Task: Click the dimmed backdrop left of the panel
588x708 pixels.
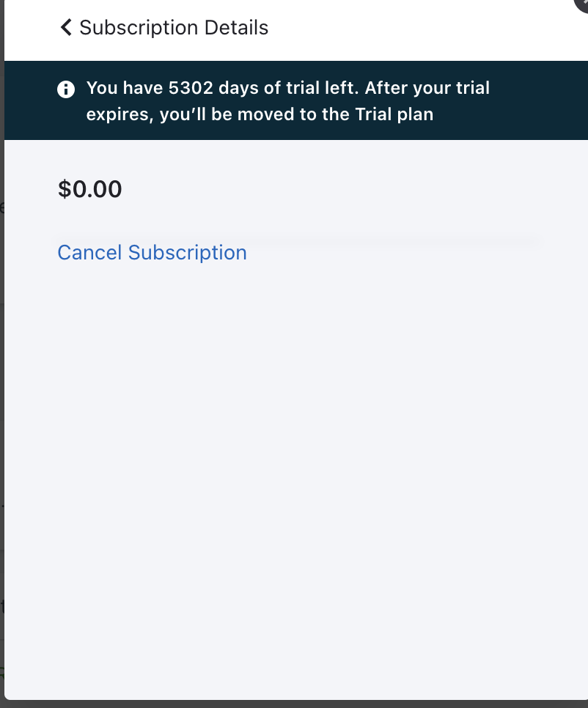Action: (x=1, y=366)
